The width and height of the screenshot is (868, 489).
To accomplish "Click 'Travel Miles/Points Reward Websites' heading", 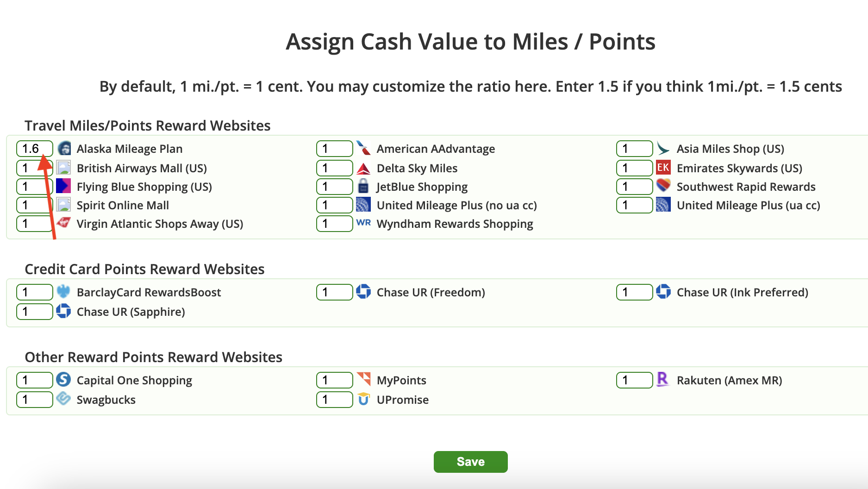I will pyautogui.click(x=148, y=125).
